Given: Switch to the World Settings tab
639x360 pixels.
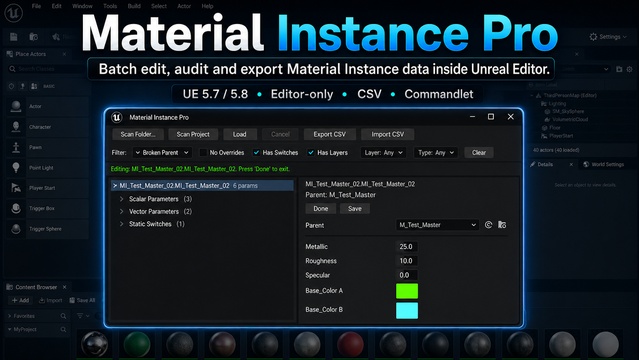Looking at the screenshot, I should coord(604,164).
